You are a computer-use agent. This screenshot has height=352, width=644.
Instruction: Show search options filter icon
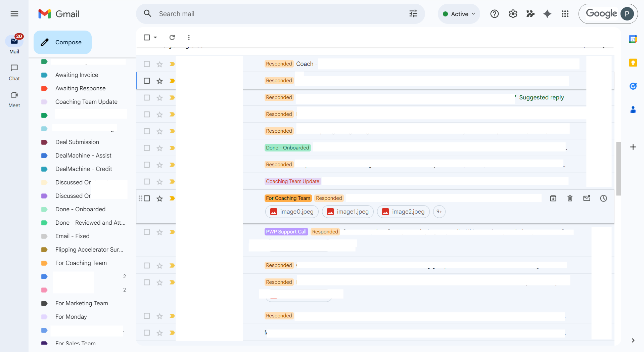point(413,14)
